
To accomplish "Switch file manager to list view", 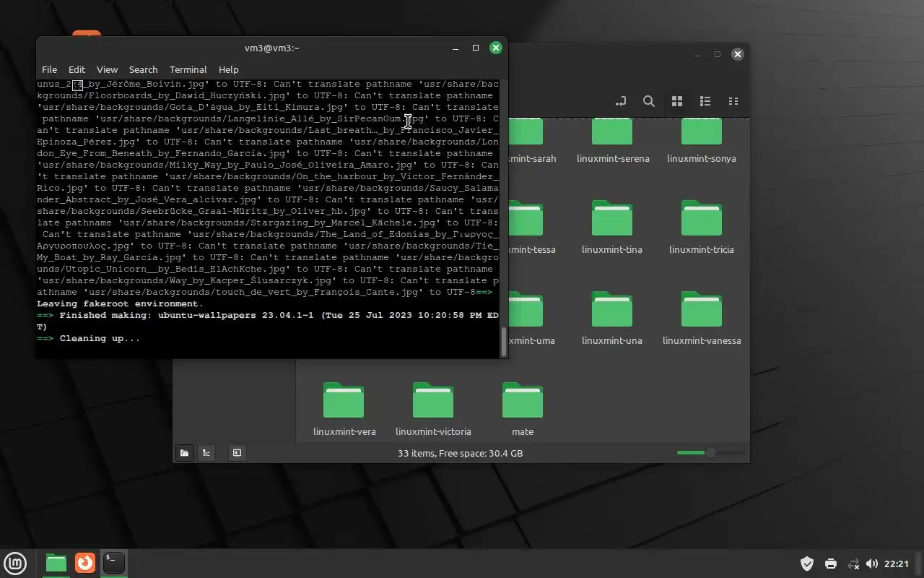I will point(705,101).
